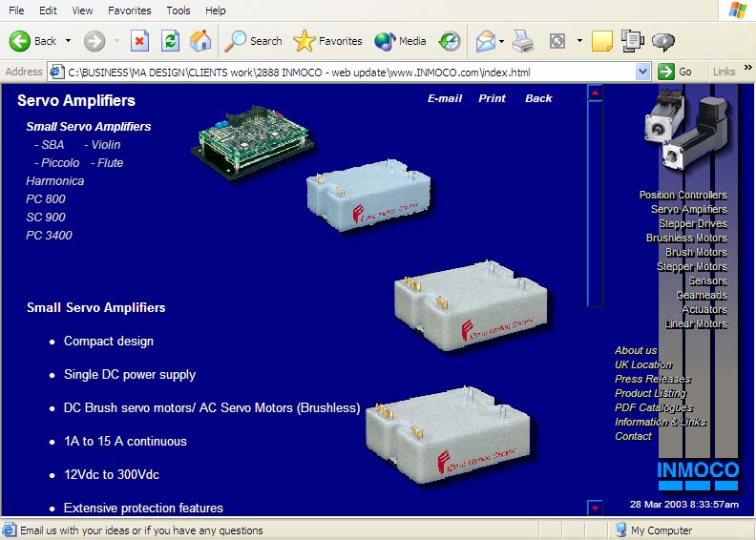Open the Contact page
Viewport: 756px width, 540px height.
click(633, 436)
